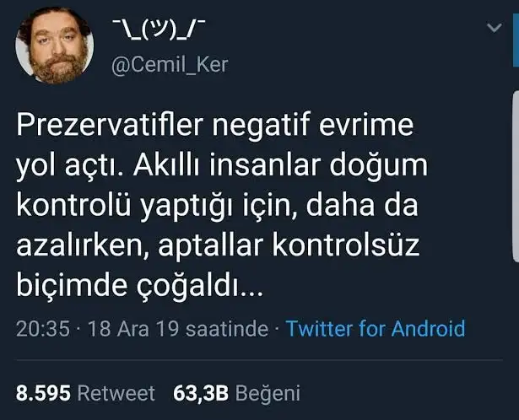The image size is (519, 420).
Task: Click the word saatinde in the timestamp
Action: coord(227,329)
